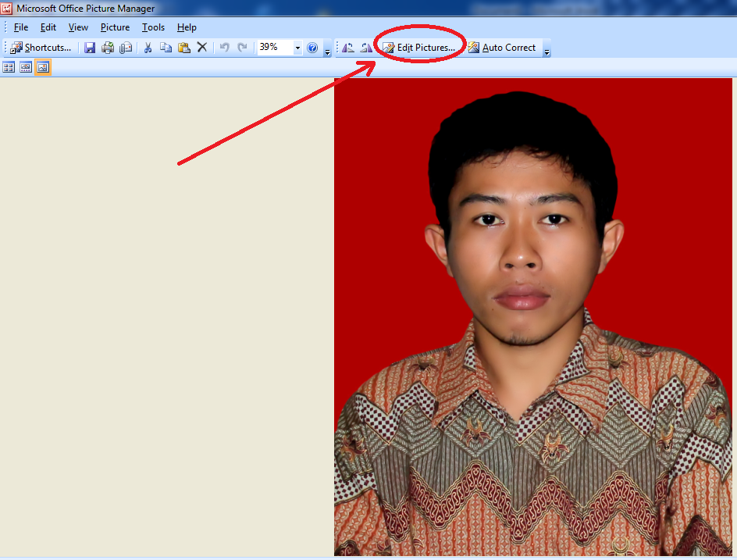Cut the selected picture
The width and height of the screenshot is (737, 560).
click(147, 47)
